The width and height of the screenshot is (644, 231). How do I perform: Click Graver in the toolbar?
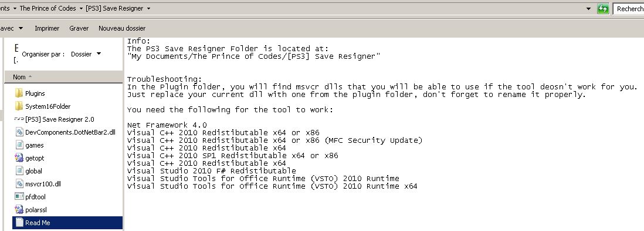pyautogui.click(x=79, y=28)
